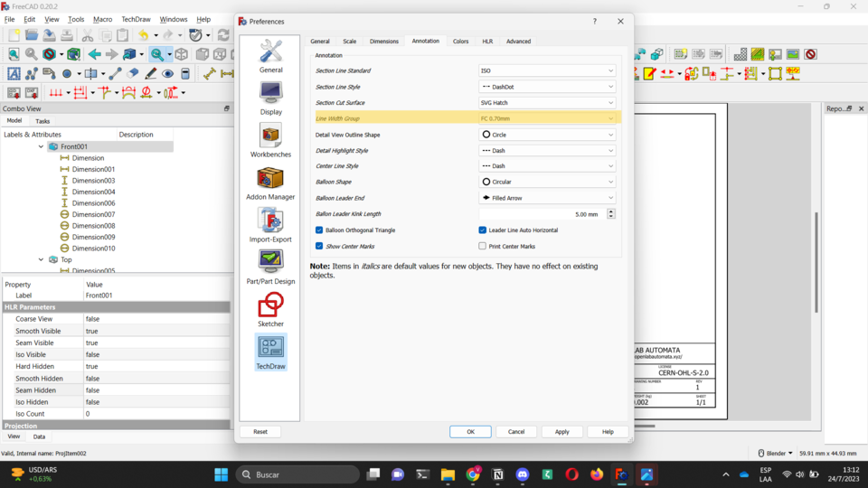Click the New document icon

[14, 35]
